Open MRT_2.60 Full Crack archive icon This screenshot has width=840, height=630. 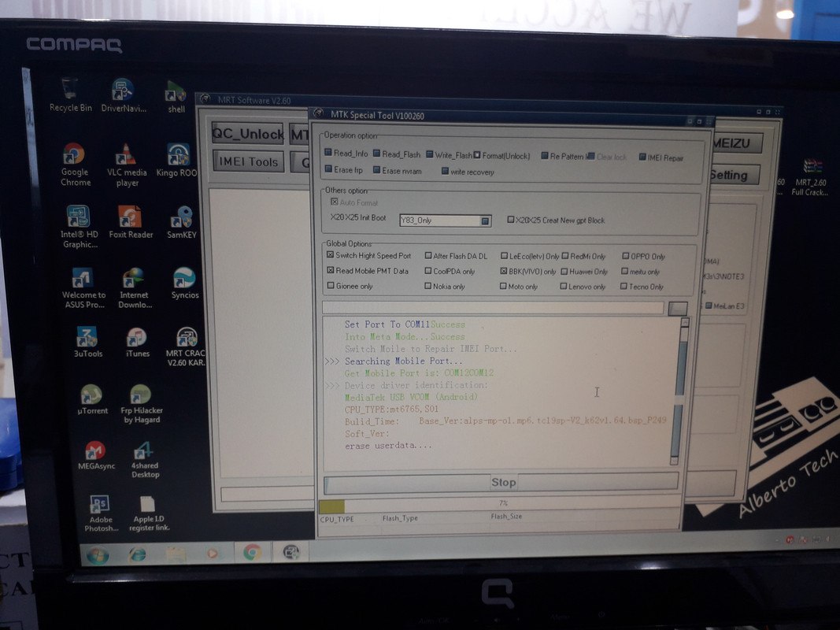click(811, 176)
